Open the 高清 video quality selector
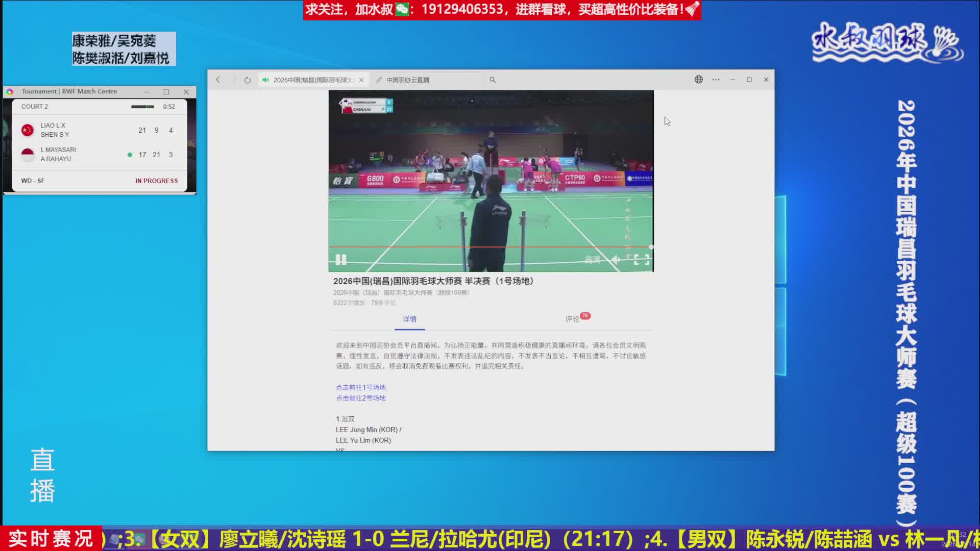This screenshot has height=551, width=980. [592, 260]
